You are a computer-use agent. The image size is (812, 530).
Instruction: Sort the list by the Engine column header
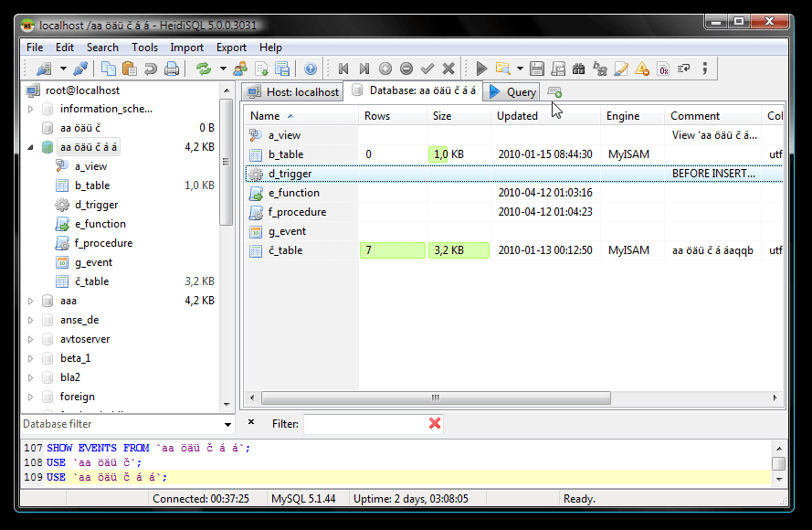632,116
